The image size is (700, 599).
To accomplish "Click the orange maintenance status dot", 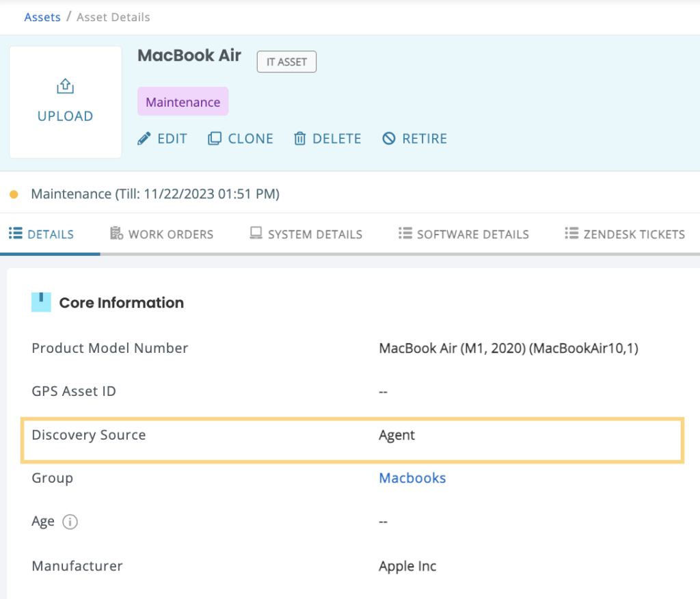I will click(14, 194).
